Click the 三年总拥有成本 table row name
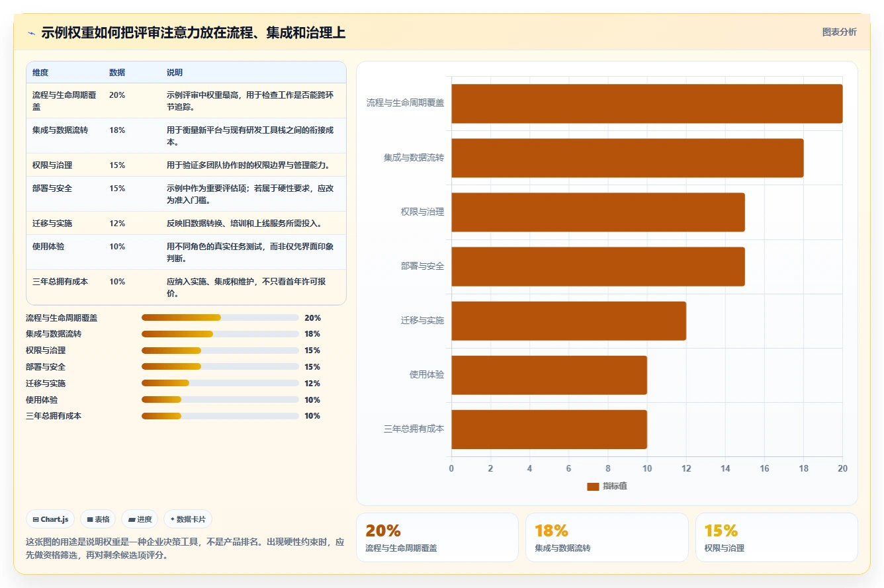 tap(60, 282)
